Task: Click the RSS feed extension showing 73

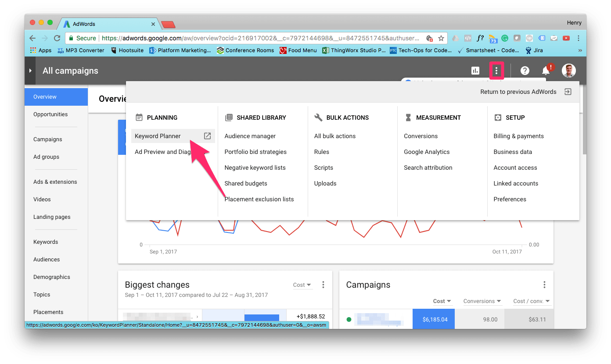Action: click(492, 39)
